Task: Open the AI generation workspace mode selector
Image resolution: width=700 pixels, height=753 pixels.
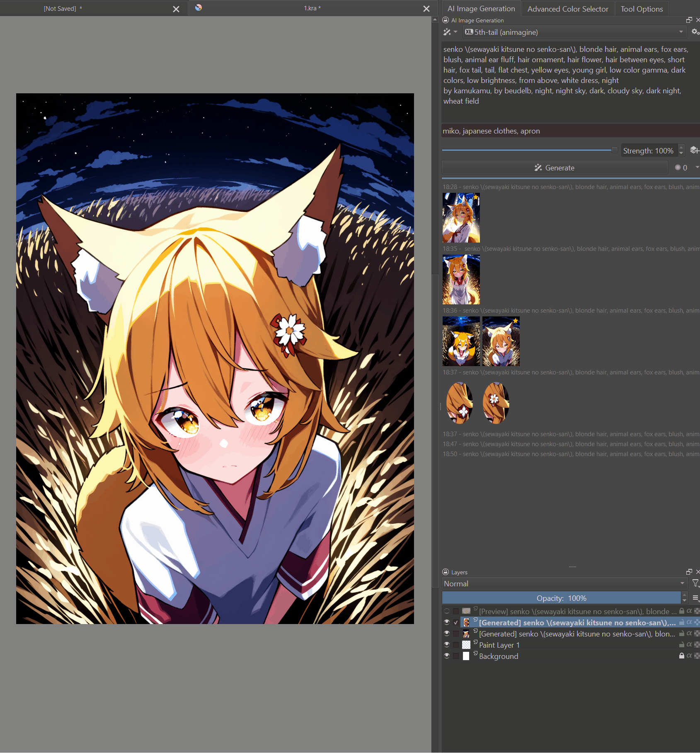Action: pyautogui.click(x=450, y=32)
